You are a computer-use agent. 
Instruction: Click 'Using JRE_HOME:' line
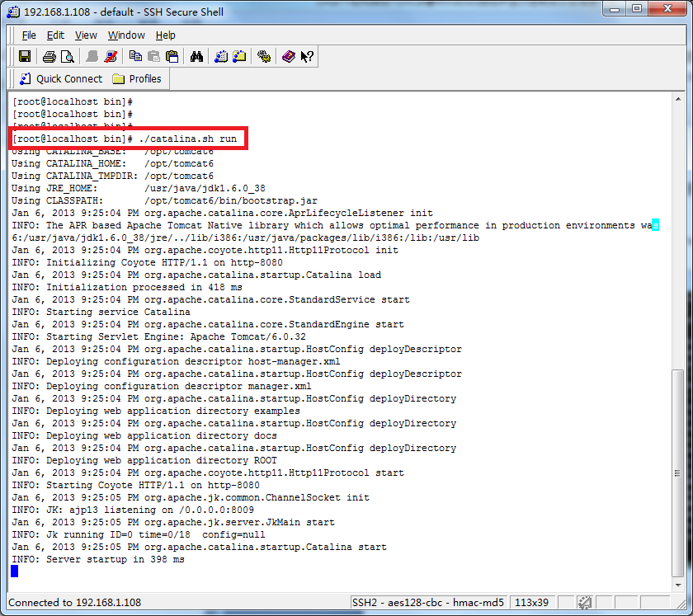(139, 188)
